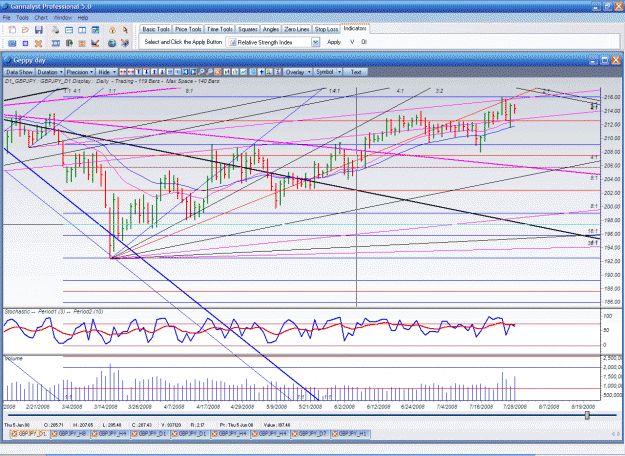625x456 pixels.
Task: Open the File menu
Action: tap(6, 18)
